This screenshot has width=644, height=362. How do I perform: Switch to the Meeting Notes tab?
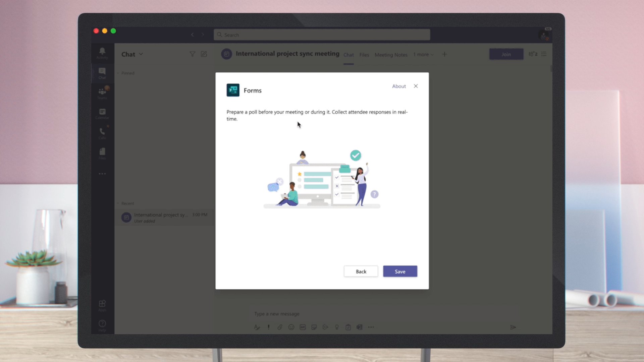click(391, 55)
